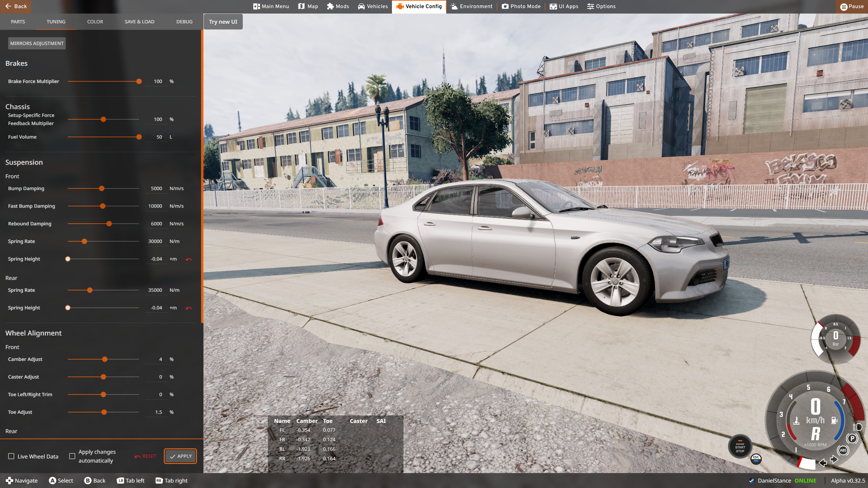Open the Mods menu
The image size is (868, 488).
[338, 6]
